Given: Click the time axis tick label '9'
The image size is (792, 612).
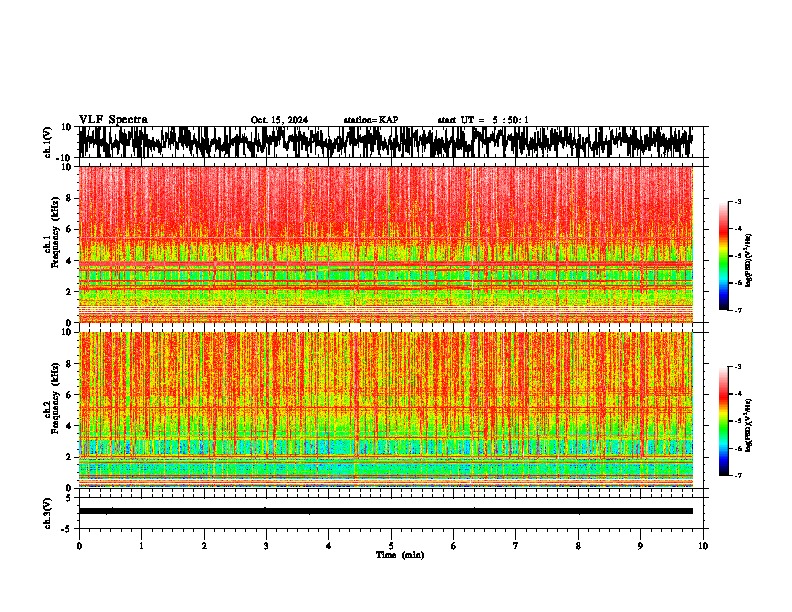Looking at the screenshot, I should coord(640,546).
